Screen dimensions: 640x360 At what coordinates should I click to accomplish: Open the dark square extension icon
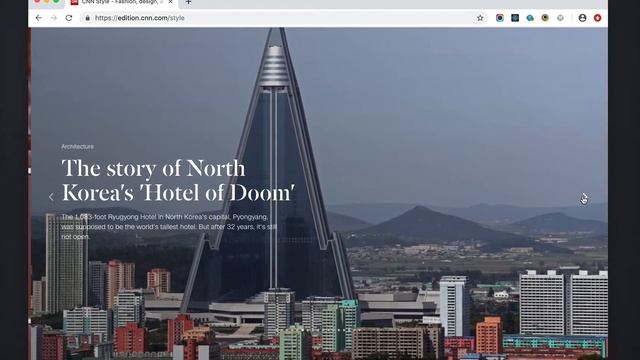515,18
